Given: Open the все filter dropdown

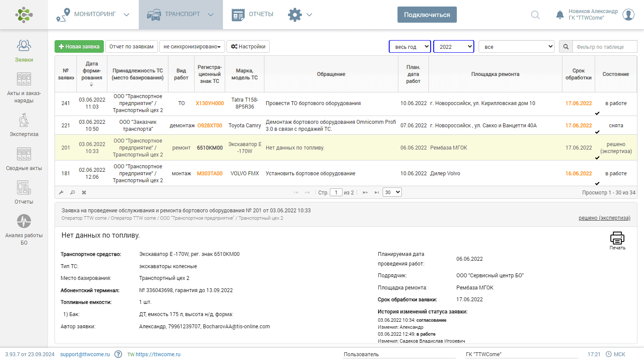Looking at the screenshot, I should pyautogui.click(x=517, y=47).
